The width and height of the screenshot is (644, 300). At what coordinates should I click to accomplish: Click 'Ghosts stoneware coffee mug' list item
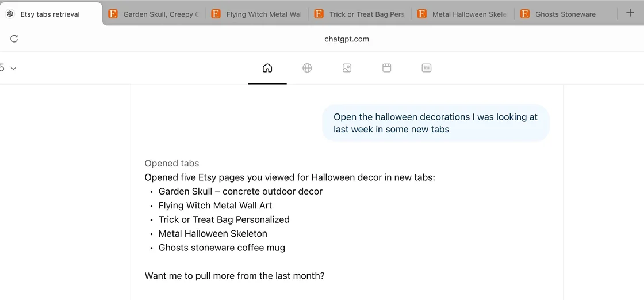(x=221, y=248)
